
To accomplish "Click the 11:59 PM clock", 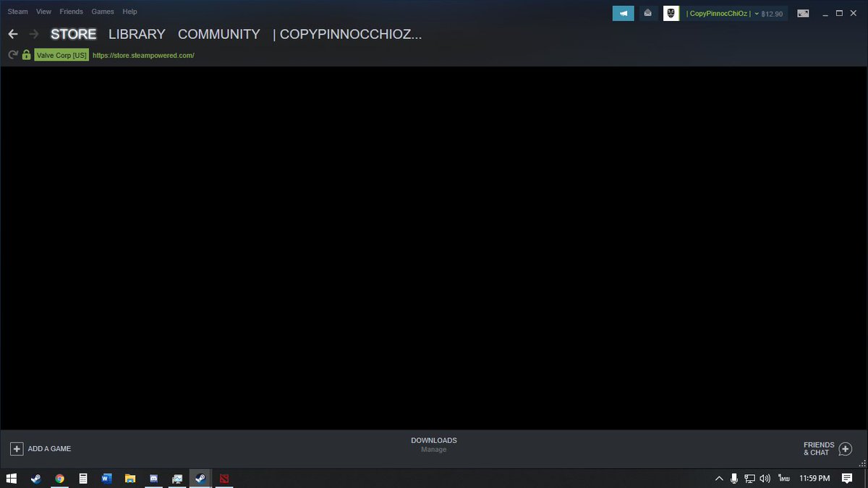I will click(814, 478).
